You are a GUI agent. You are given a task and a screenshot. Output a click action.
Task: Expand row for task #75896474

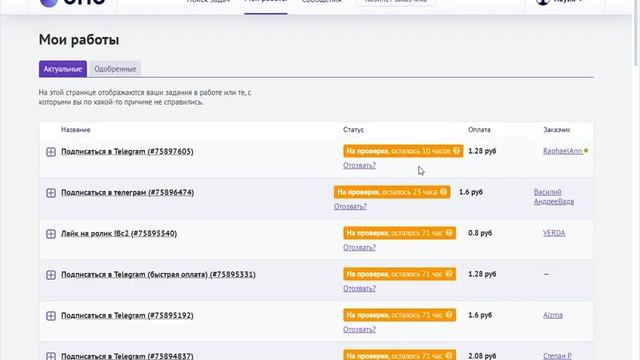[x=51, y=193]
